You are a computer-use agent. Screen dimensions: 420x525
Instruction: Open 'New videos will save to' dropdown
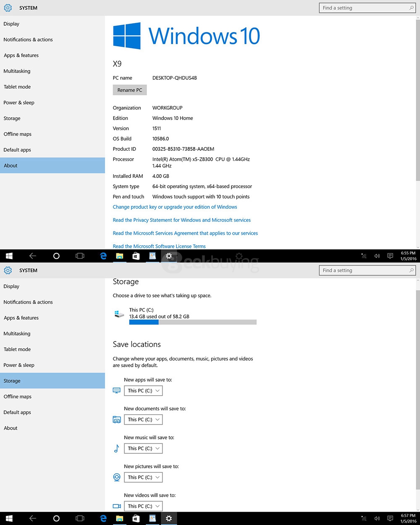pos(143,506)
